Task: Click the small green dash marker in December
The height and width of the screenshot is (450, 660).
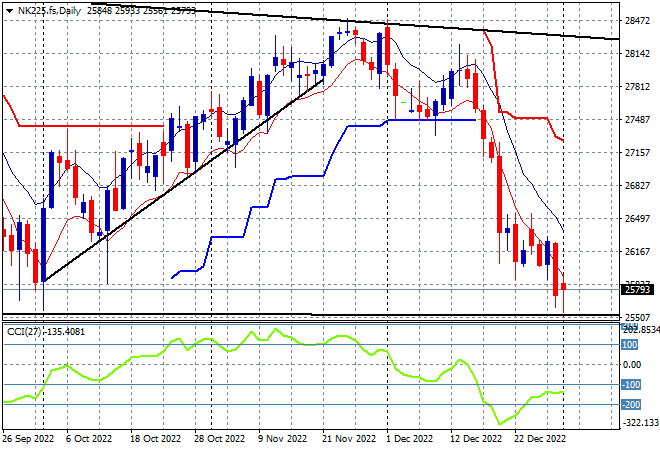Action: pos(404,102)
